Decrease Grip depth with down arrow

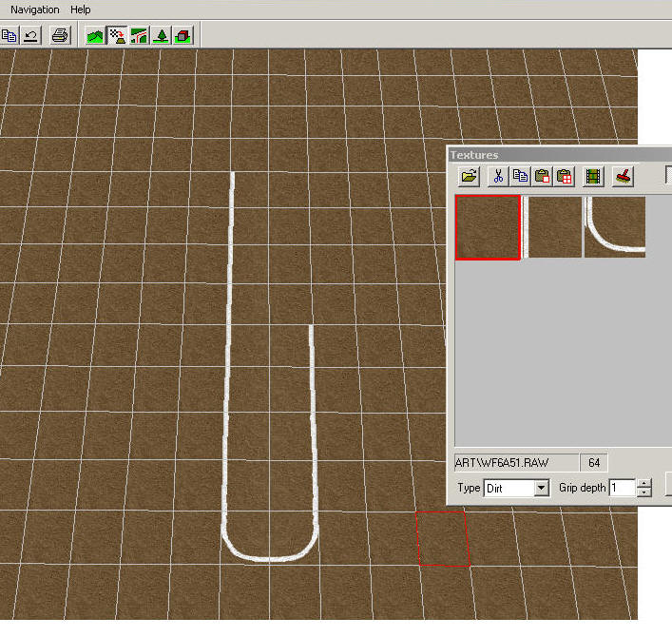pyautogui.click(x=644, y=492)
